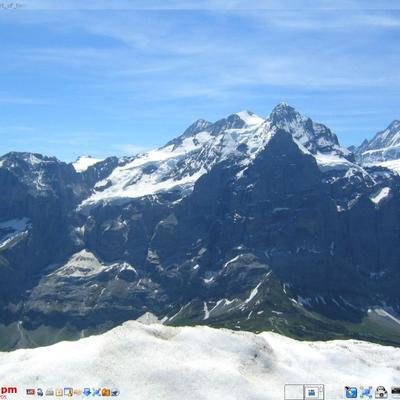Image resolution: width=400 pixels, height=400 pixels.
Task: Open the dark globe launcher icon in panel
Action: pyautogui.click(x=40, y=392)
